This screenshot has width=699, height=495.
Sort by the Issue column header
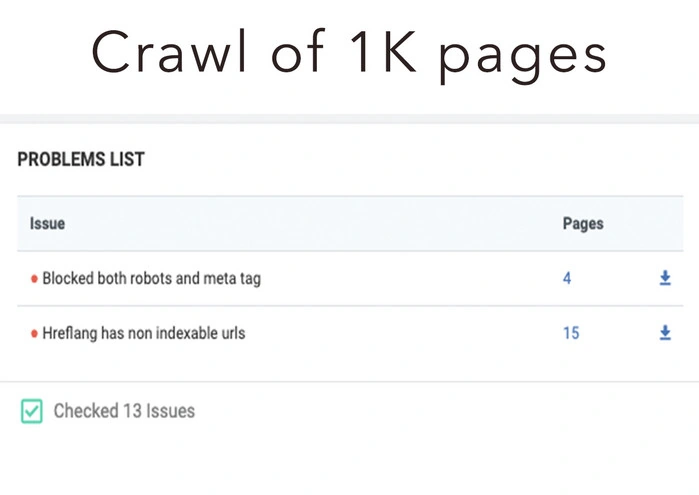47,224
